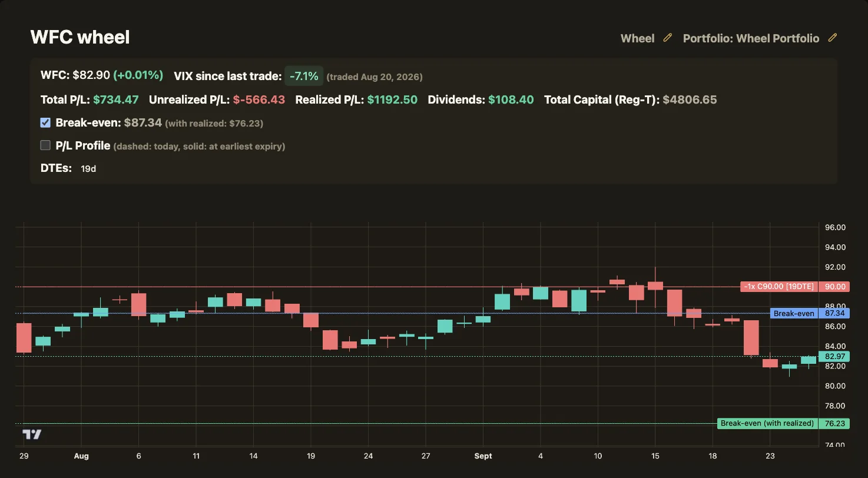Enable the P/L Profile checkbox
This screenshot has width=868, height=478.
pyautogui.click(x=45, y=145)
